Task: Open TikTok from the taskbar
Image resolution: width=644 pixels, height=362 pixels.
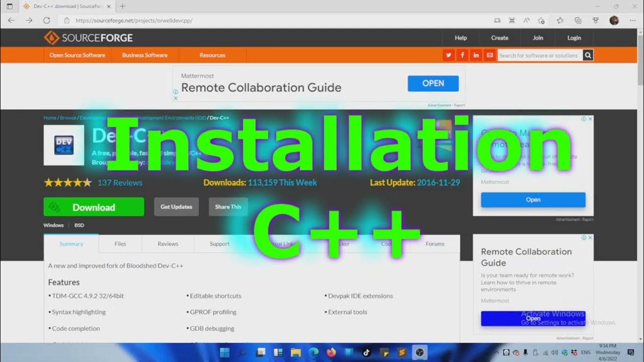Action: click(x=366, y=352)
